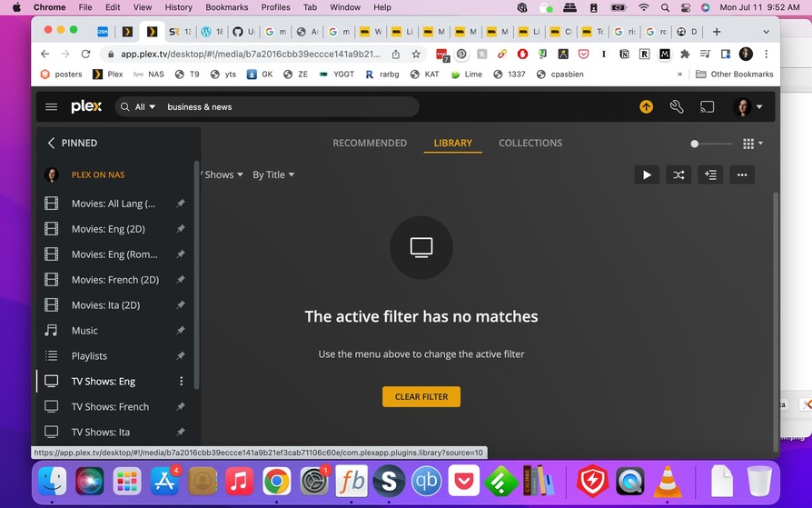The image size is (812, 508).
Task: Open the Chrome three-dot menu
Action: pyautogui.click(x=766, y=54)
